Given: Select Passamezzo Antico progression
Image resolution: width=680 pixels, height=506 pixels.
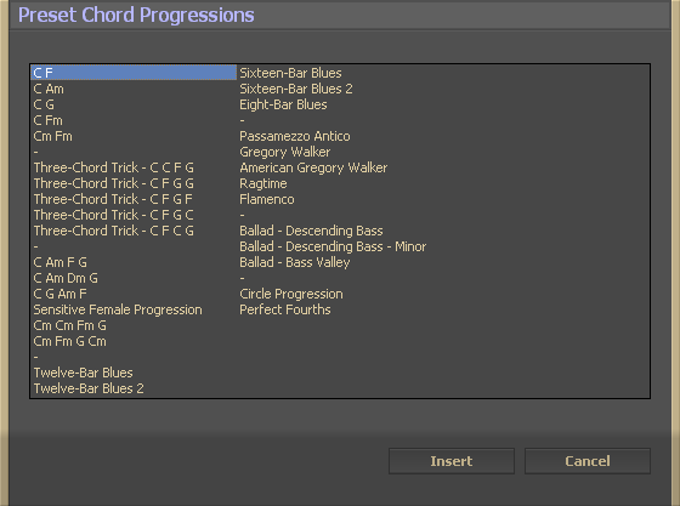Looking at the screenshot, I should (295, 136).
